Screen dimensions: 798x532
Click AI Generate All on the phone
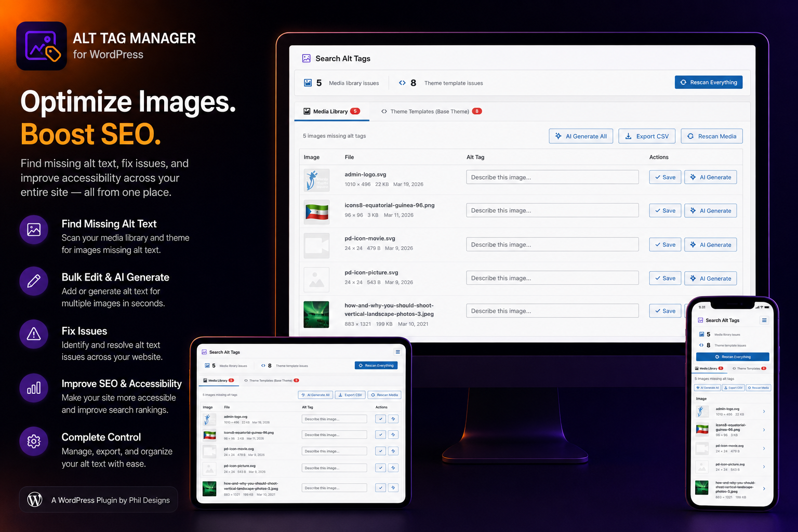tap(708, 388)
